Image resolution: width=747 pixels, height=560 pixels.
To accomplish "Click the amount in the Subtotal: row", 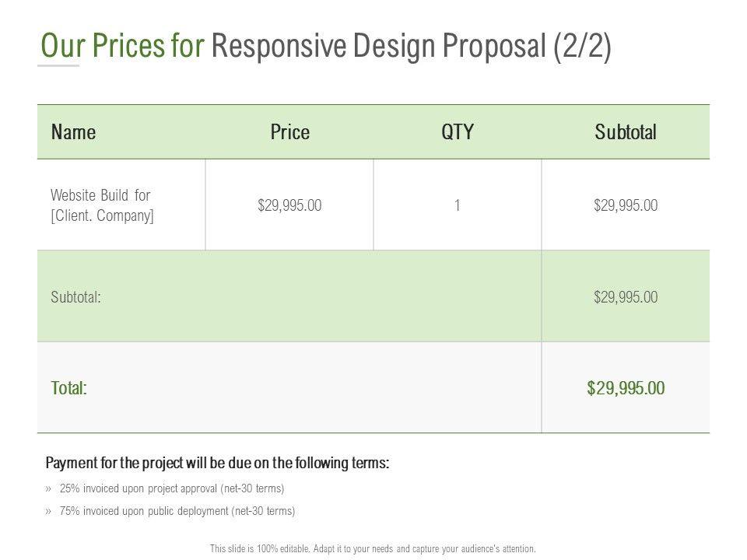I will [626, 296].
